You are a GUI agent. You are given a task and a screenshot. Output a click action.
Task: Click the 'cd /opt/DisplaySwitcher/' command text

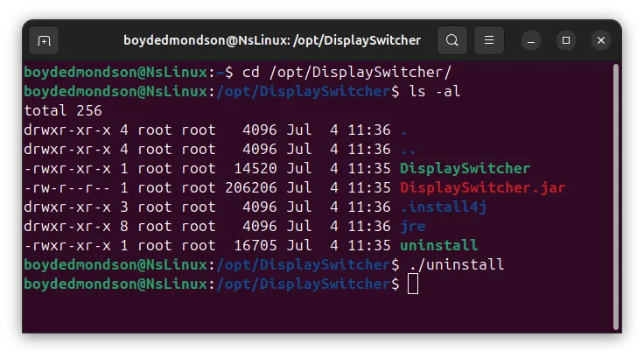pos(346,73)
